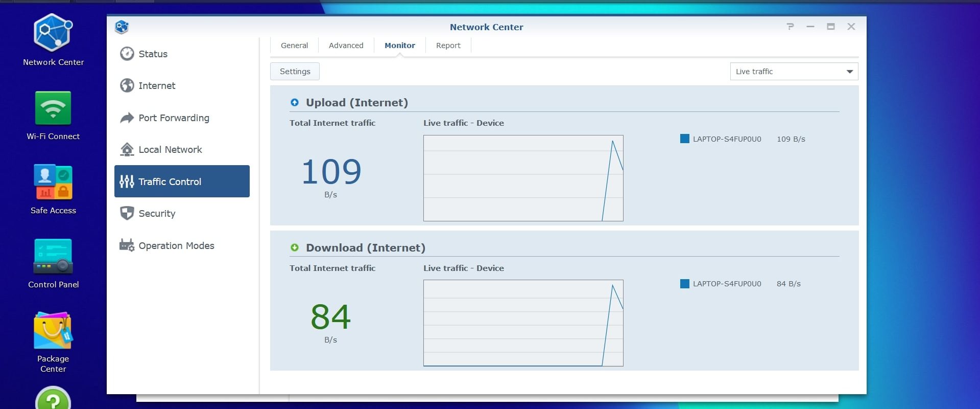Screen dimensions: 980x409
Task: Click the help question mark in title bar
Action: 790,27
